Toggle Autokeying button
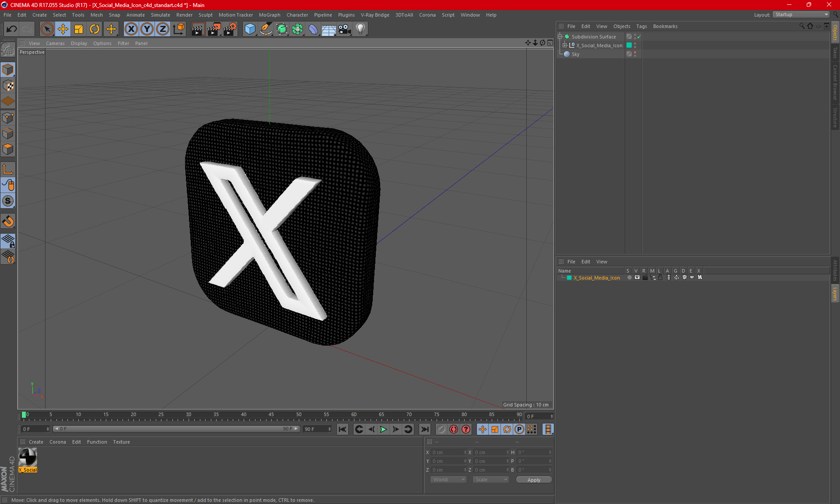 tap(454, 429)
